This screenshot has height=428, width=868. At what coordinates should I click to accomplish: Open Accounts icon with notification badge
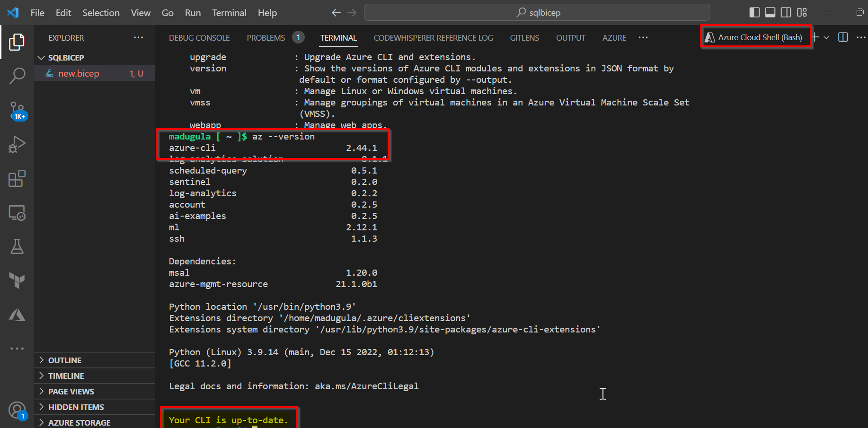pos(18,411)
